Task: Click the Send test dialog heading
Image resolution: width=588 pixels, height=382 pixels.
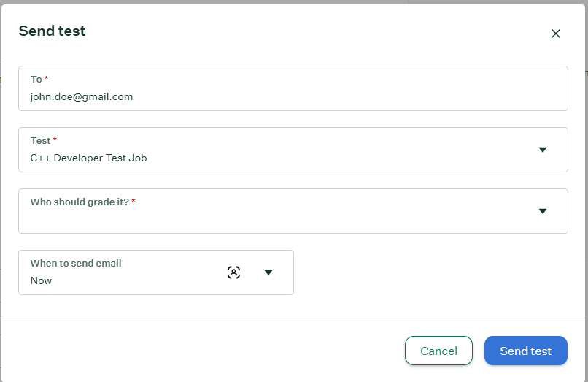Action: point(52,31)
